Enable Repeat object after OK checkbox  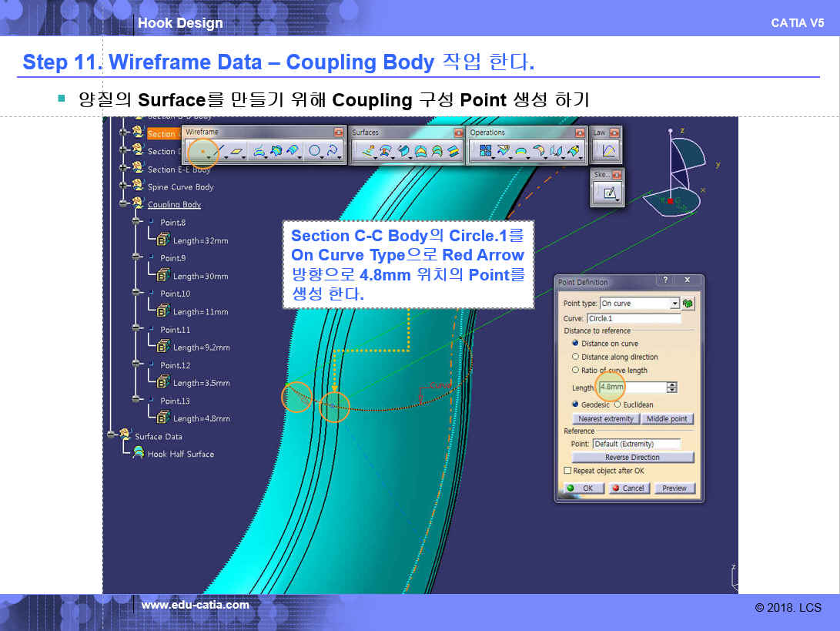(568, 471)
